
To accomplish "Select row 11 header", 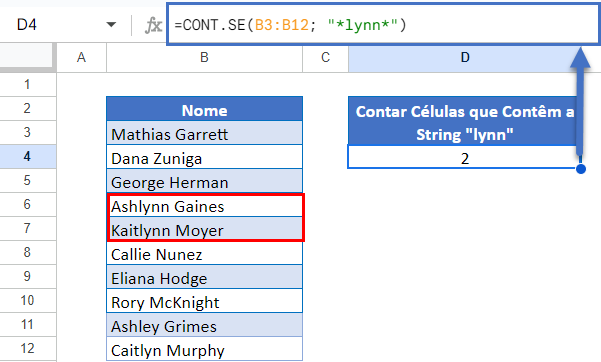I will tap(28, 325).
